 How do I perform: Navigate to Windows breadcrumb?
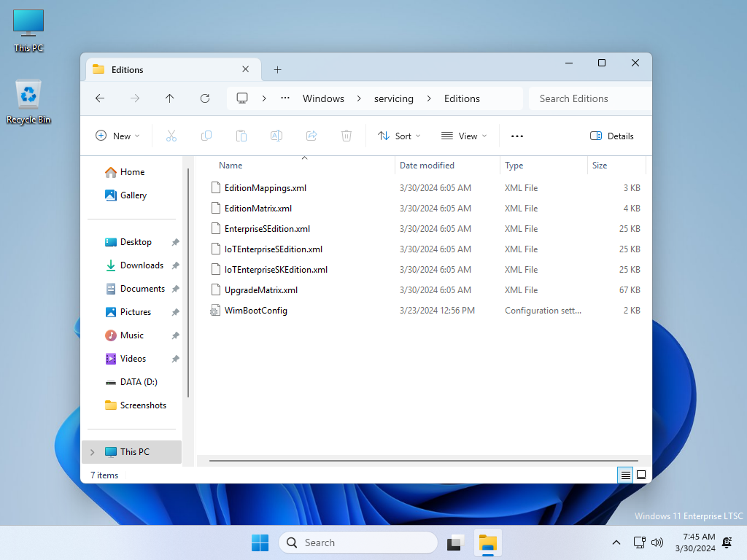pyautogui.click(x=323, y=98)
